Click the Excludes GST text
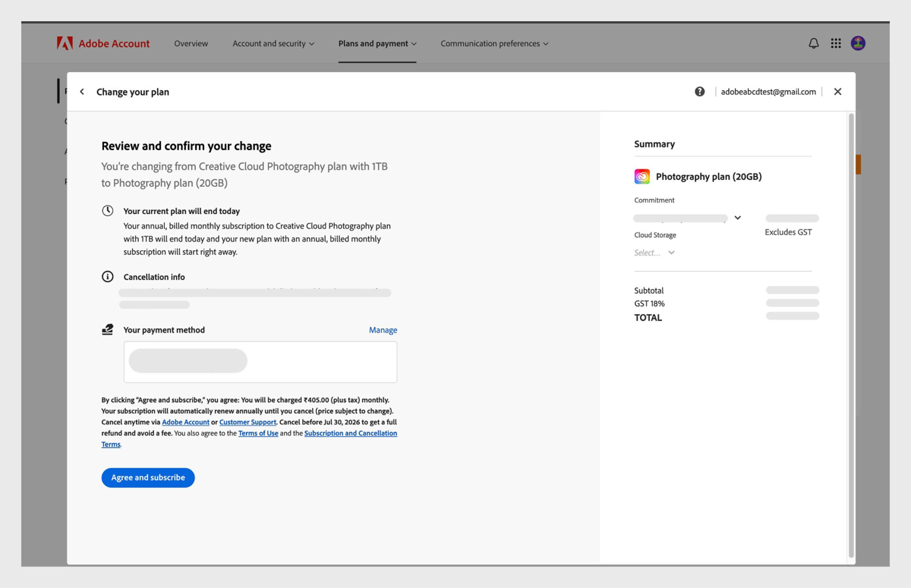The height and width of the screenshot is (588, 911). coord(788,232)
